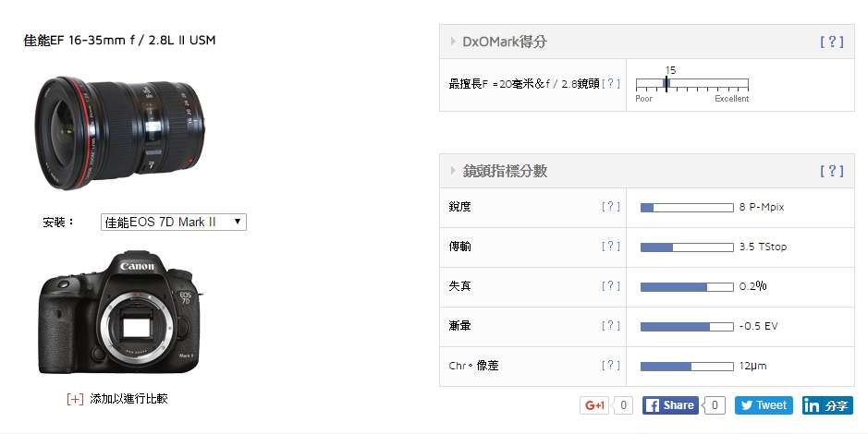Image resolution: width=868 pixels, height=434 pixels.
Task: Open help for 失真 score
Action: click(610, 286)
